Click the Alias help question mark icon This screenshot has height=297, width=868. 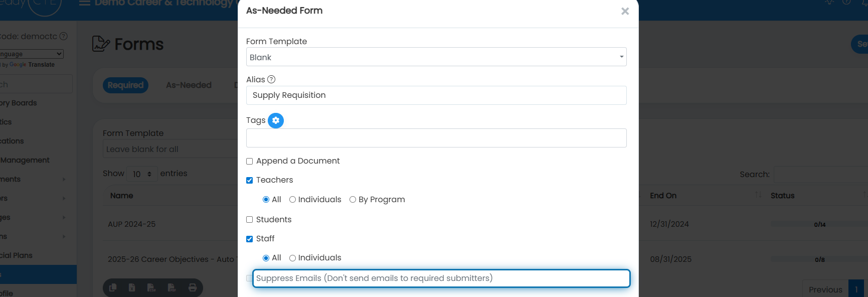(x=271, y=79)
